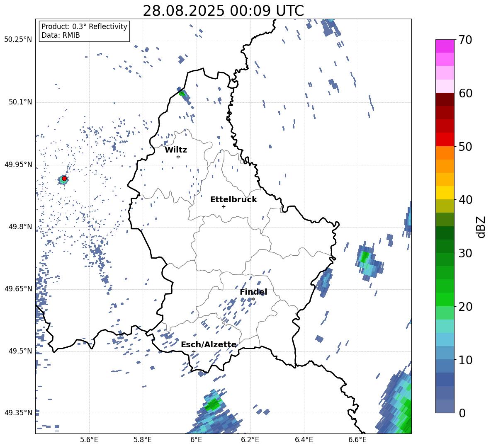Click the dBZ colorbar axis label
Screen dimensions: 491x448
point(481,227)
